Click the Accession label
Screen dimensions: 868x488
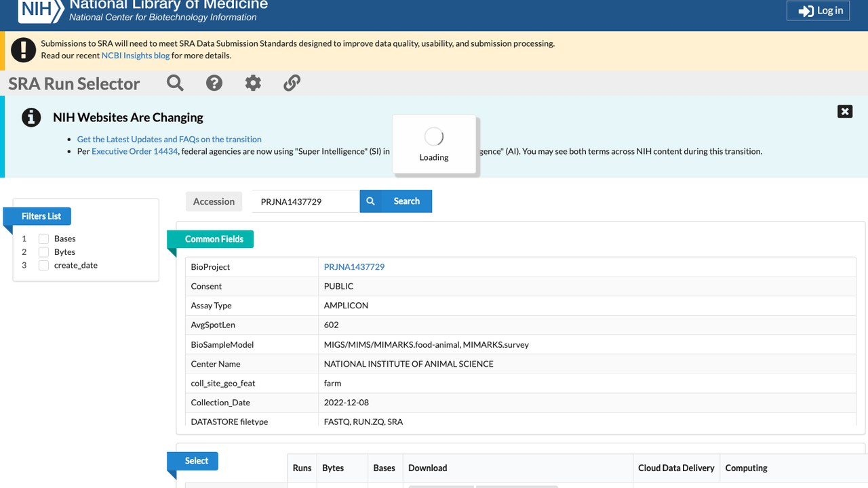pyautogui.click(x=214, y=201)
